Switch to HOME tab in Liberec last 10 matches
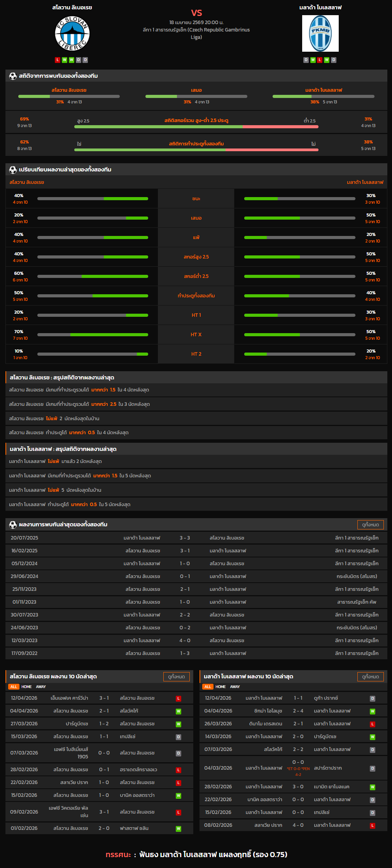Viewport: 392px width, 868px height. [26, 687]
